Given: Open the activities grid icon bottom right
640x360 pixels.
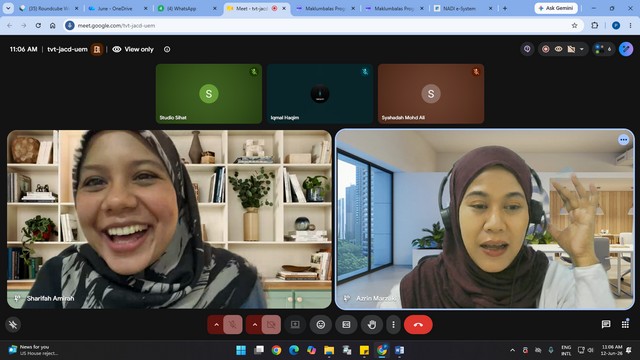Looking at the screenshot, I should (x=625, y=324).
